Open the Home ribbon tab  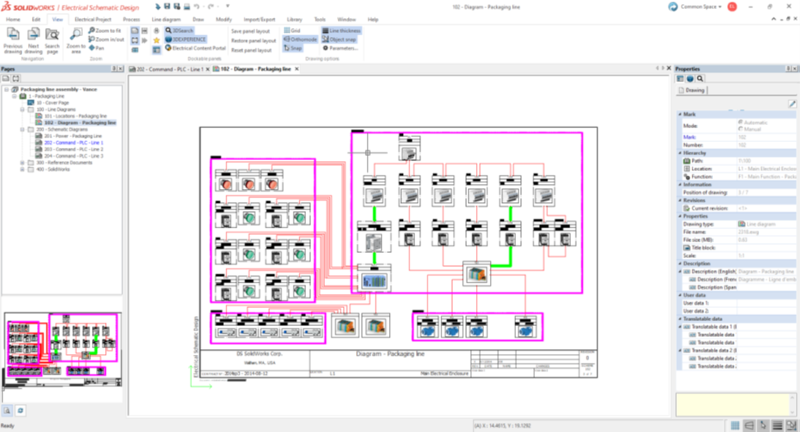(x=13, y=19)
